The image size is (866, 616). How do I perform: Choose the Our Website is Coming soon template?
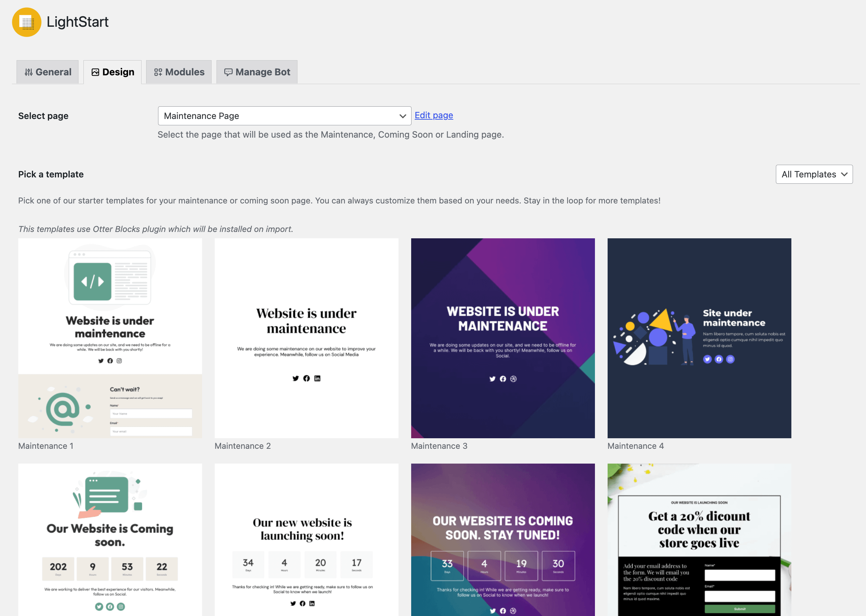tap(110, 539)
